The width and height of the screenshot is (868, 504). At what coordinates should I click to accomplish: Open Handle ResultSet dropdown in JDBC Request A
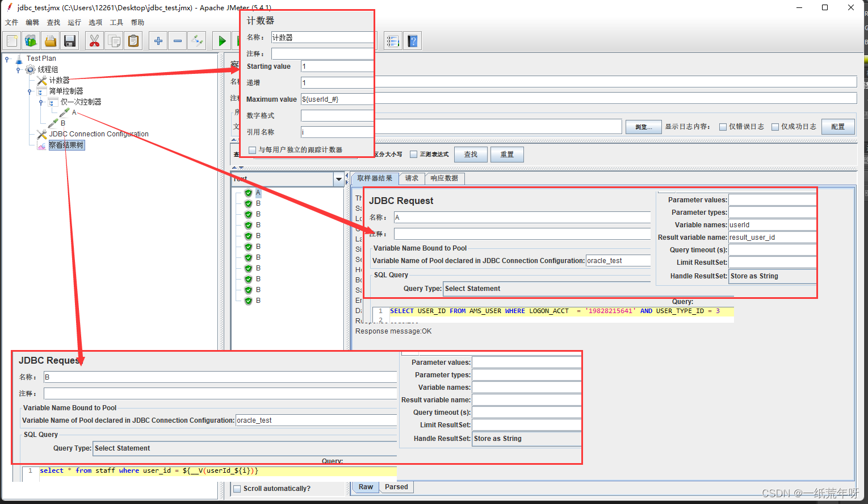773,276
